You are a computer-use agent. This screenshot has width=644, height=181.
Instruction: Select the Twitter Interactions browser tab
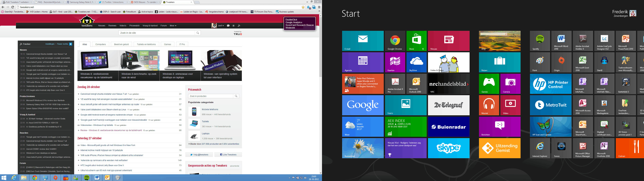[x=113, y=2]
